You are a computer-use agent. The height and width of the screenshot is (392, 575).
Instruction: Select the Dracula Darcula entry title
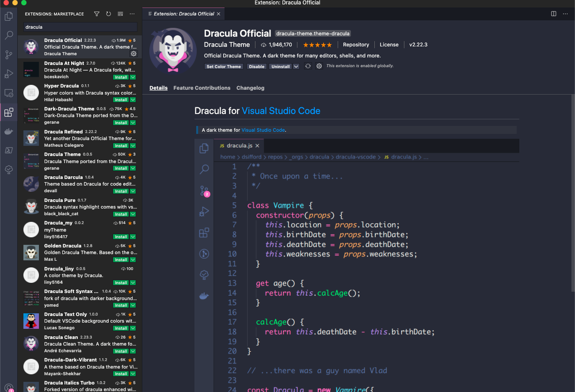pyautogui.click(x=64, y=177)
